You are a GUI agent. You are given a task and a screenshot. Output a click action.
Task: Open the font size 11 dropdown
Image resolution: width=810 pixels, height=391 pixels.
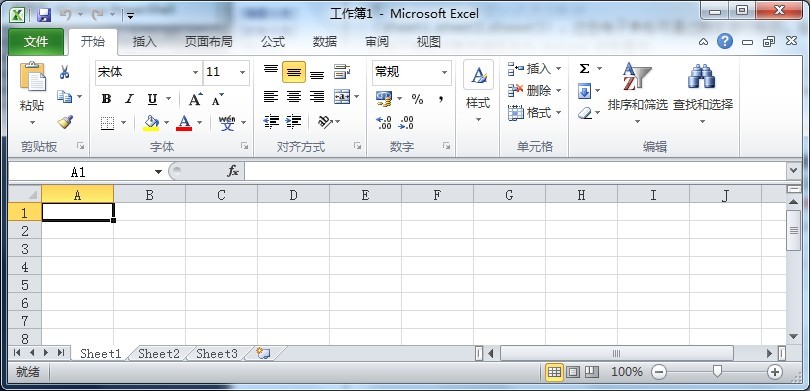pyautogui.click(x=242, y=72)
